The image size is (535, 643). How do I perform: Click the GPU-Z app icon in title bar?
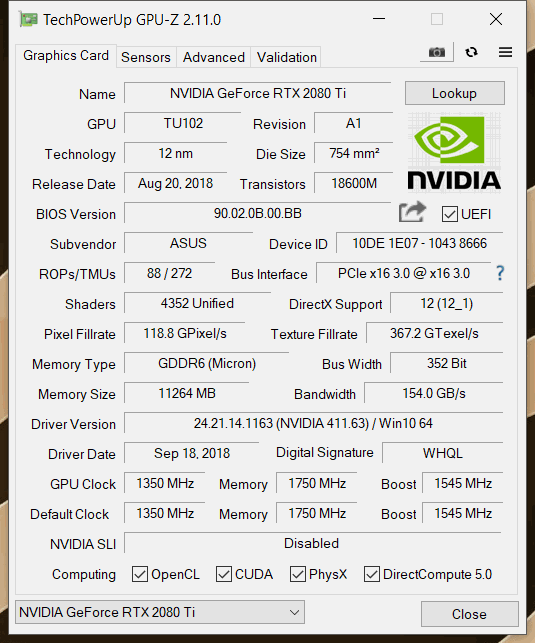click(28, 19)
